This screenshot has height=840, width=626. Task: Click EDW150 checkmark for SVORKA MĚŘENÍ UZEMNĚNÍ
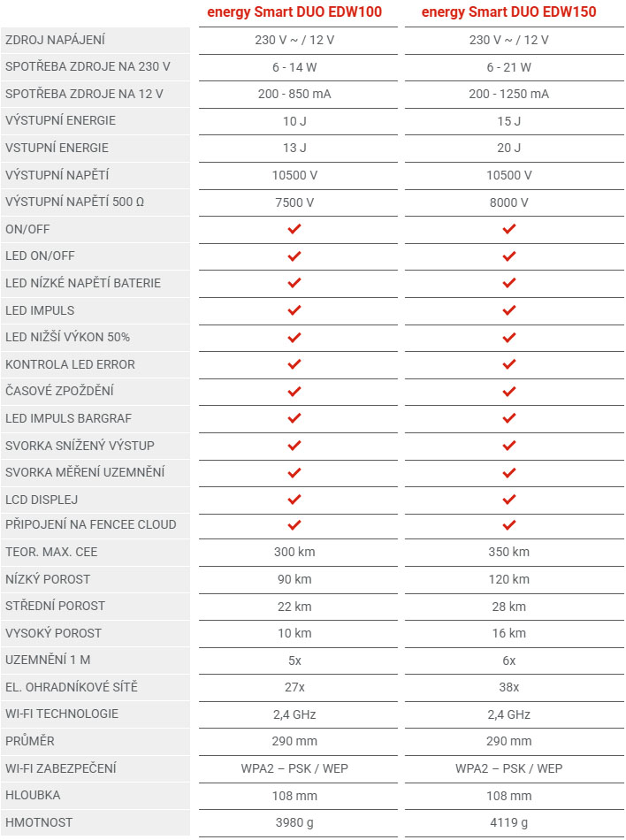coord(508,473)
